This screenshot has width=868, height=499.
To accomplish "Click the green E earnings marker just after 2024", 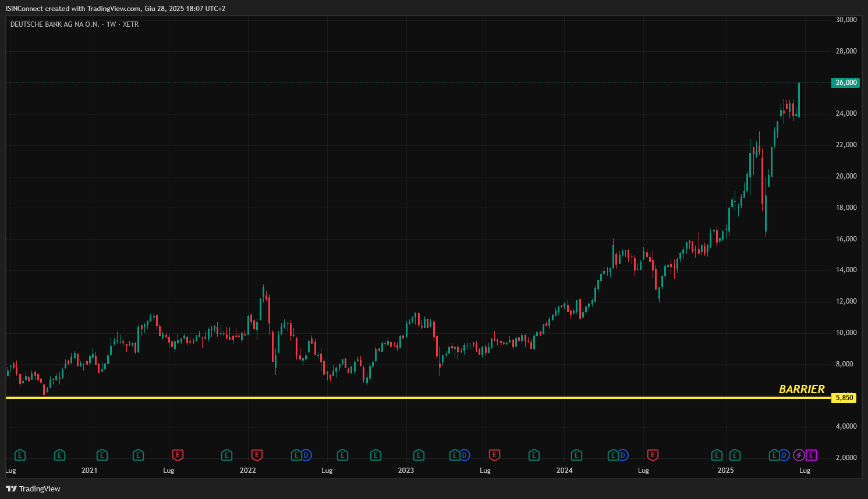I will coord(576,455).
